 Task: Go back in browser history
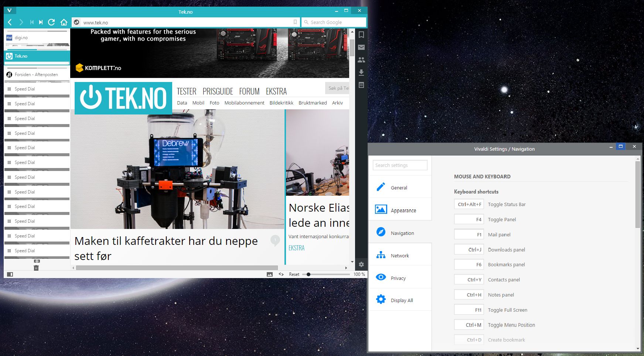10,22
